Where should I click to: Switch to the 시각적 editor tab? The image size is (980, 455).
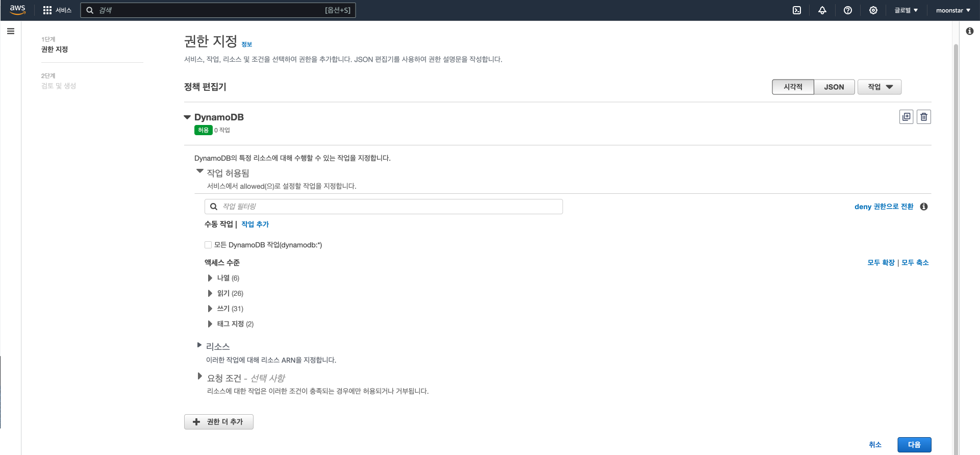(793, 87)
